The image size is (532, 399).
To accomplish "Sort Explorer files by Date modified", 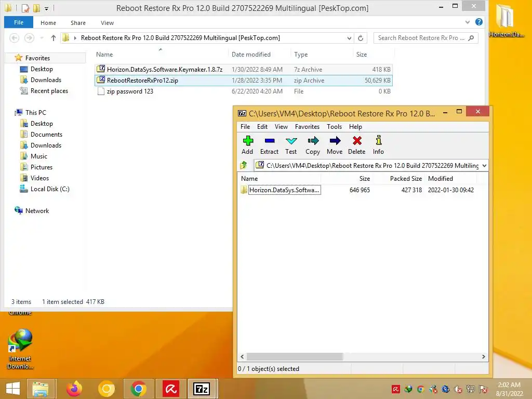I will coord(251,54).
